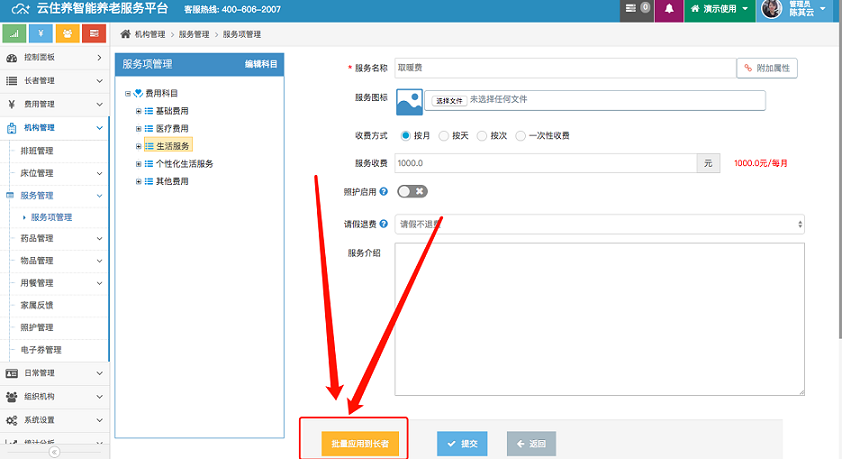Image resolution: width=842 pixels, height=459 pixels.
Task: Open 排班管理 in the sidebar
Action: (x=38, y=151)
